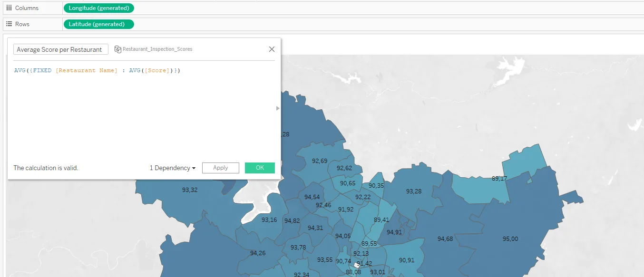
Task: Click the OK button
Action: point(260,168)
